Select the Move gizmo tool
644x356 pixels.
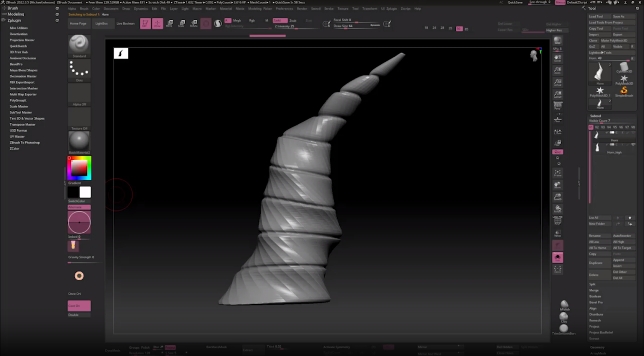[169, 23]
